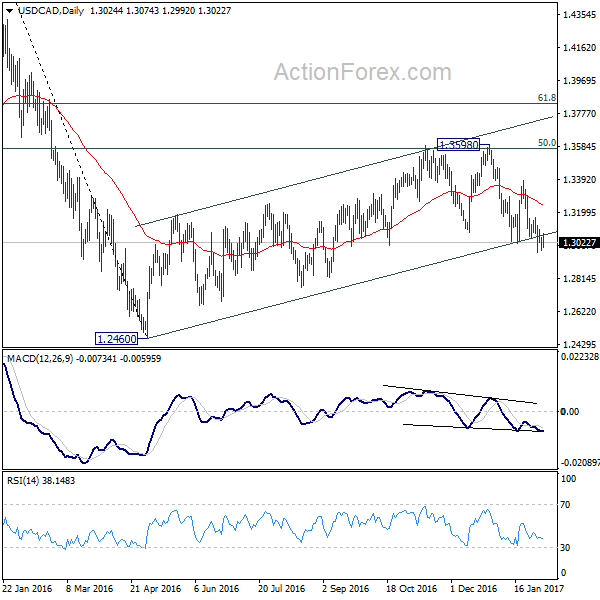Click the RSI 70 level label

coord(565,505)
